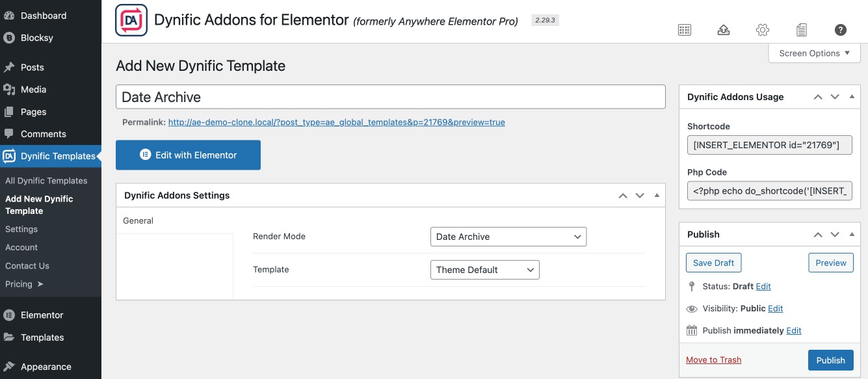Open the Template Theme Default dropdown

click(485, 270)
